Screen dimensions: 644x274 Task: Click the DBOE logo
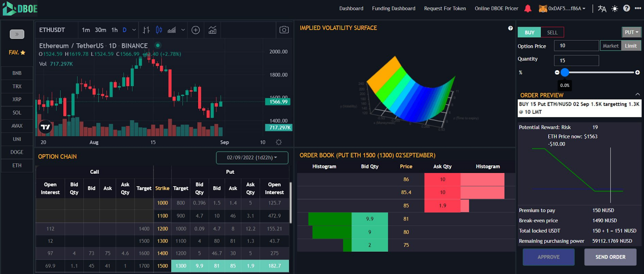(20, 8)
